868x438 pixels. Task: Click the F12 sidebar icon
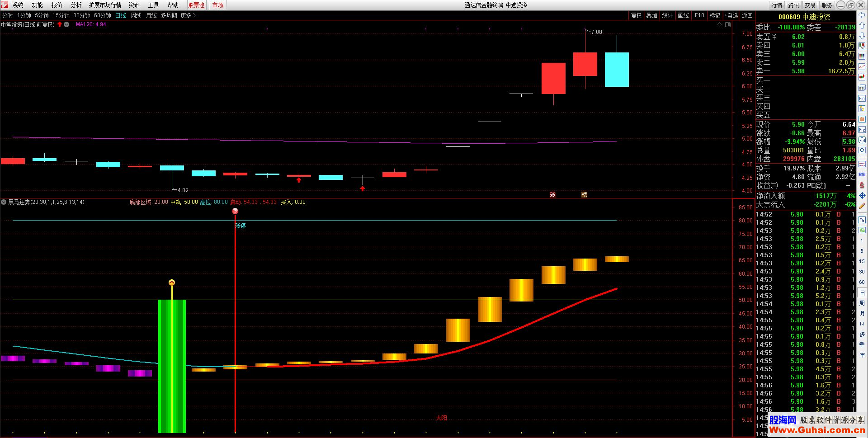(x=862, y=129)
